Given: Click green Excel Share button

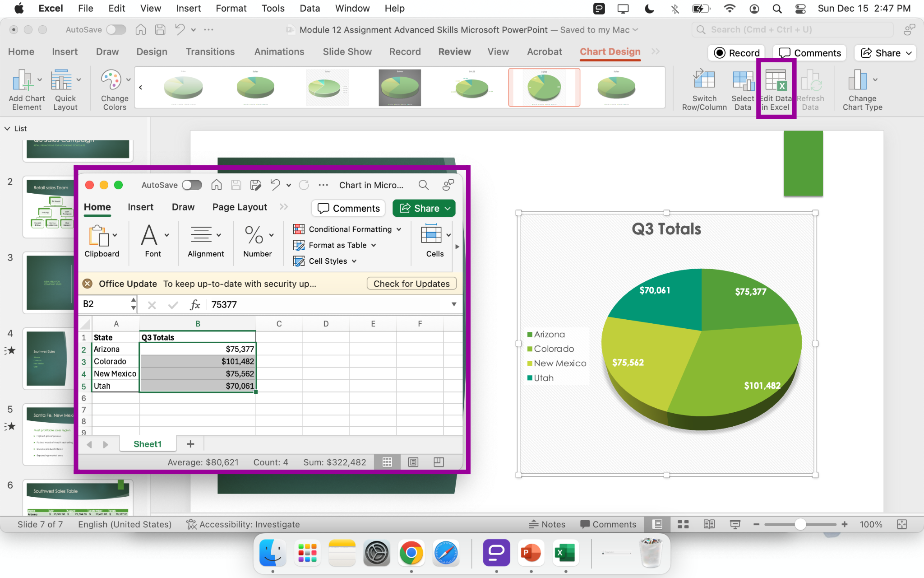Looking at the screenshot, I should [x=424, y=208].
